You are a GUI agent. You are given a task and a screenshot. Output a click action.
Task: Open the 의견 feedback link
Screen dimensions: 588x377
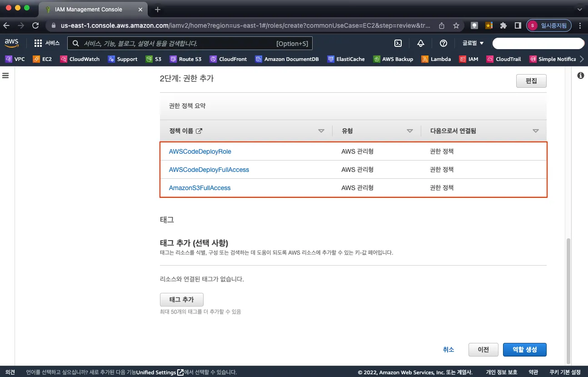coord(10,372)
